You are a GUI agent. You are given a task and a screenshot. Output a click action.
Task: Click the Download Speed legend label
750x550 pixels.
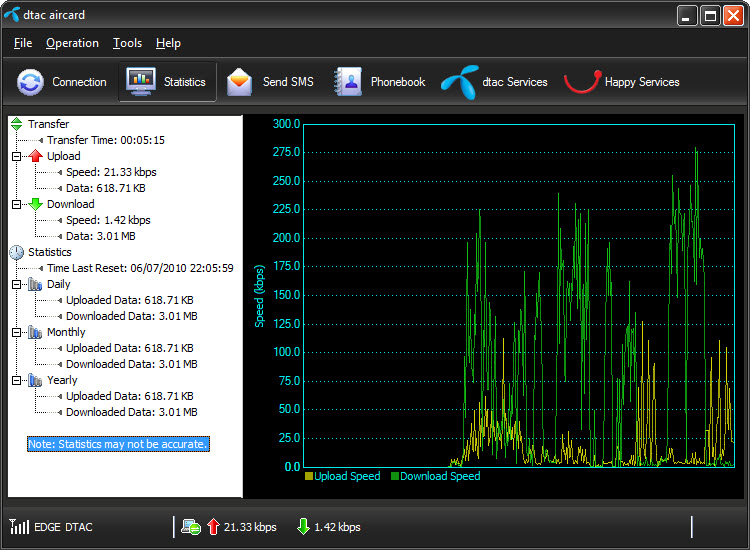[x=440, y=476]
